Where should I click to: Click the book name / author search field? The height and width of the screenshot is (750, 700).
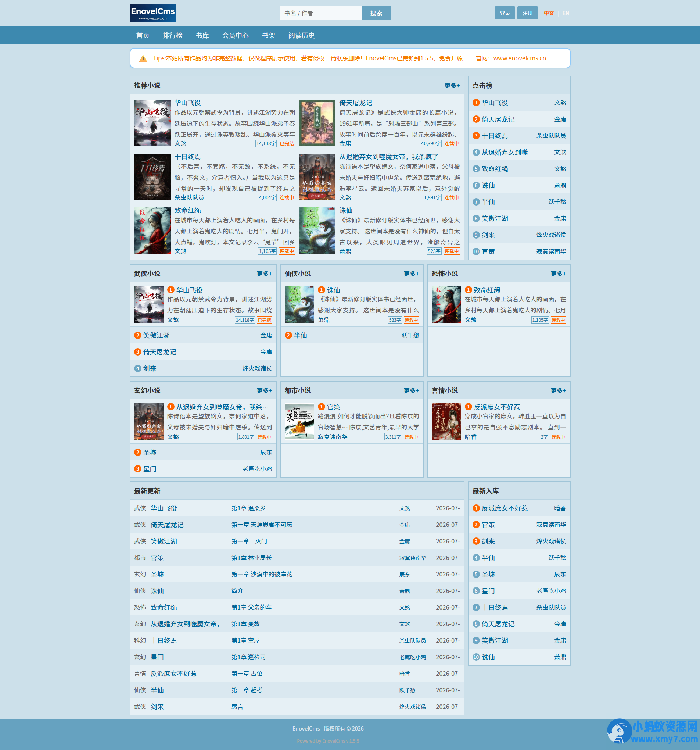coord(320,13)
